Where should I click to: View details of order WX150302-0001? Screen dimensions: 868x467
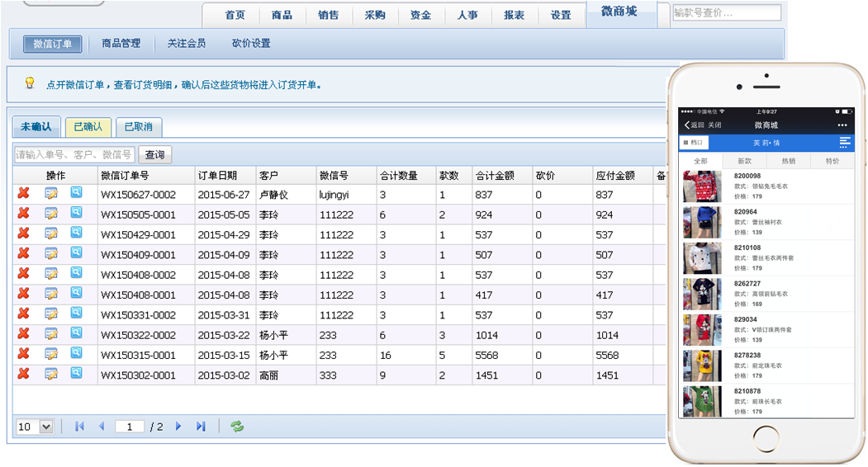click(x=76, y=373)
